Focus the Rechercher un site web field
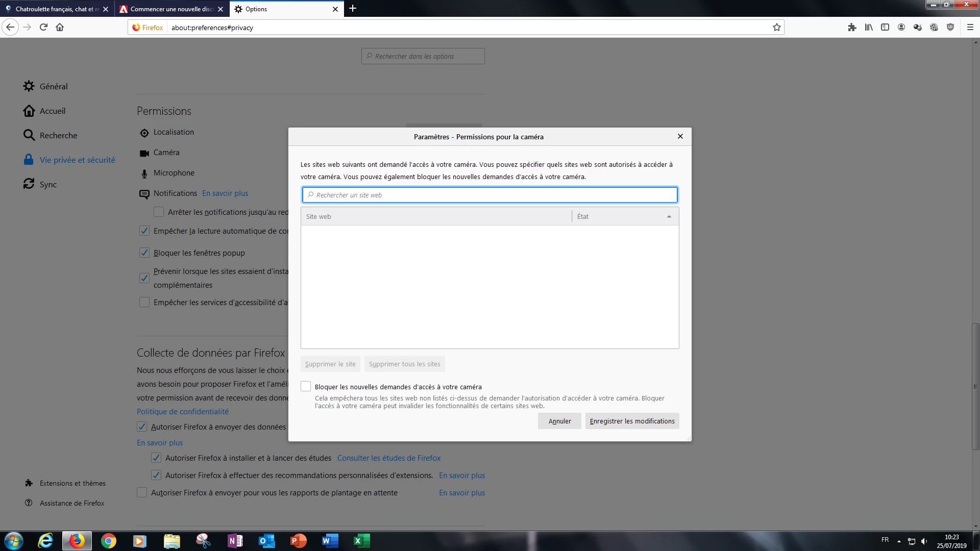The width and height of the screenshot is (980, 551). click(490, 195)
